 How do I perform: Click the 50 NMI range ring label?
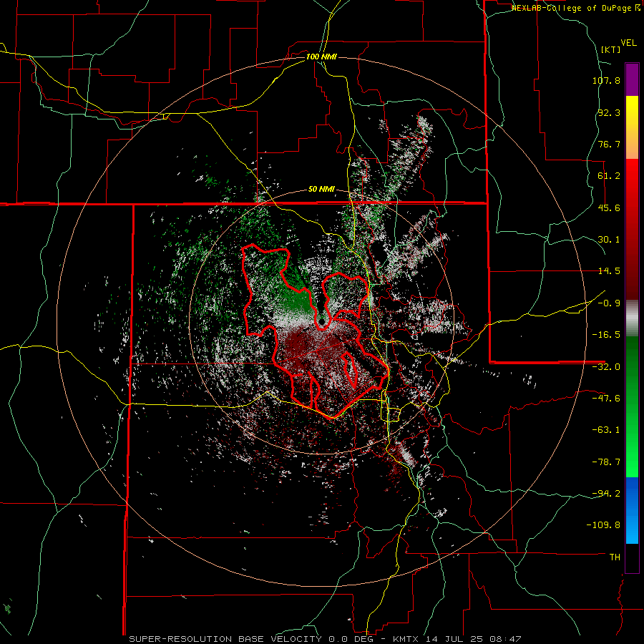pos(321,190)
